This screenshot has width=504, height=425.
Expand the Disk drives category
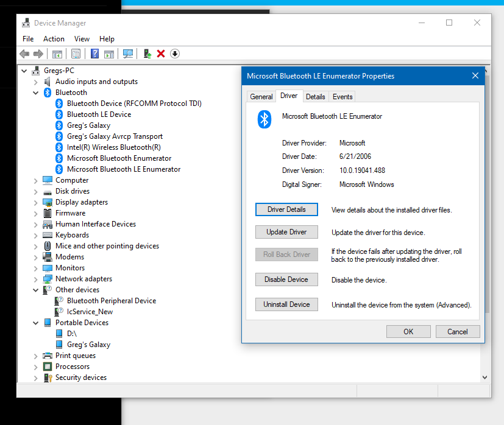click(36, 191)
